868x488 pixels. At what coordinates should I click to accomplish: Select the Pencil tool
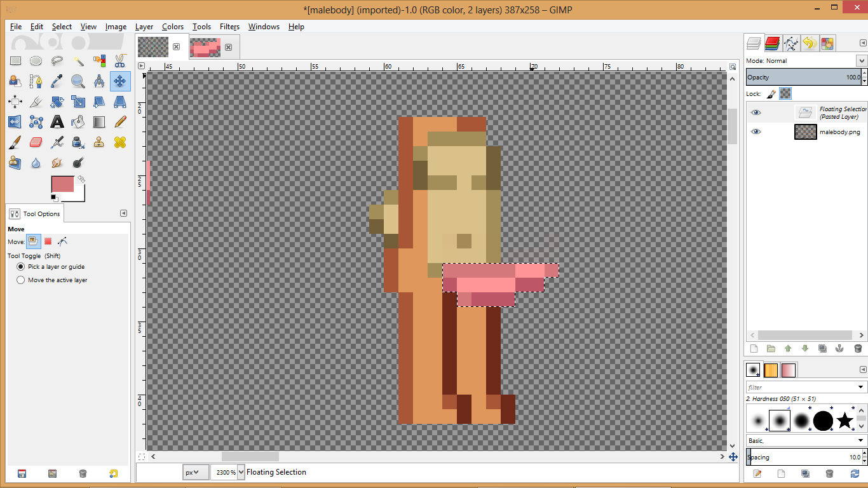coord(120,121)
